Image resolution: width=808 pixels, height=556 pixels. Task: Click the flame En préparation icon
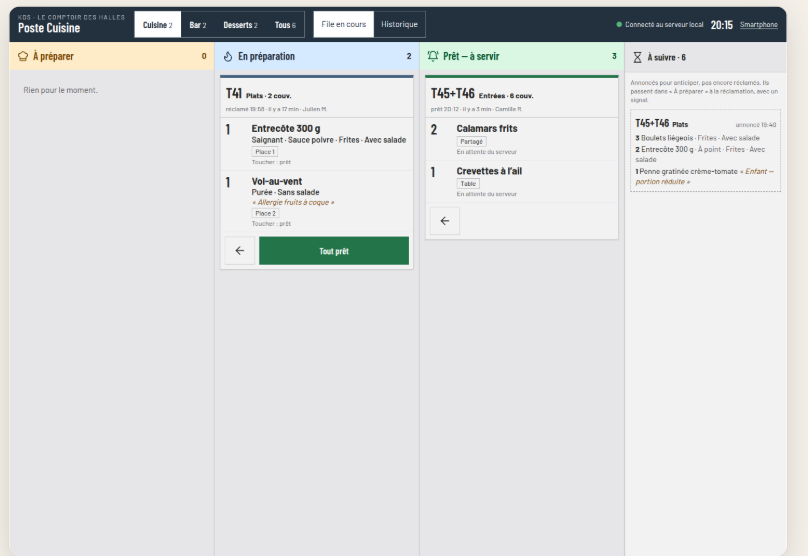pyautogui.click(x=228, y=56)
